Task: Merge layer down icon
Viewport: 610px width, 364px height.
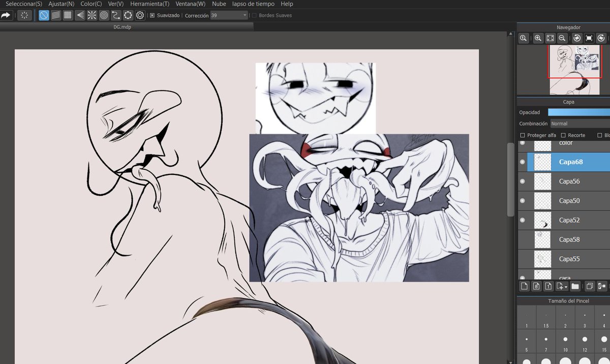Action: point(602,286)
